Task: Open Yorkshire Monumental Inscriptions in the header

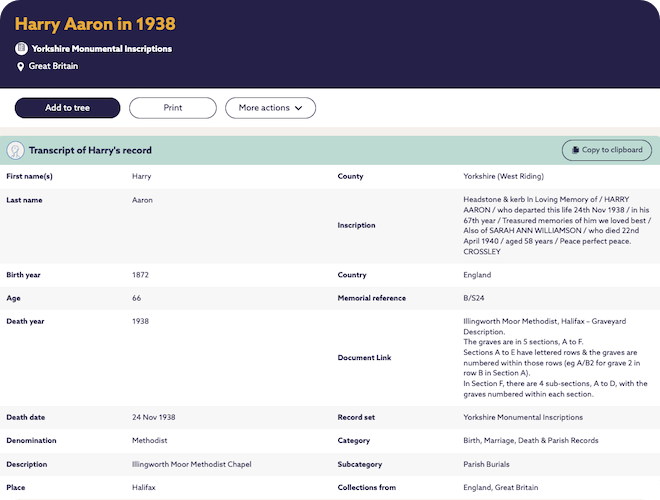Action: (101, 48)
